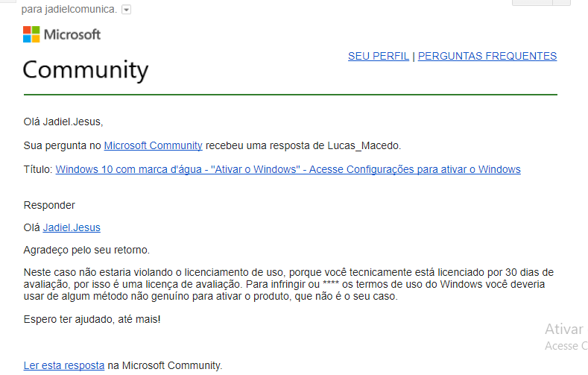Open the SEU PERFIL link
Viewport: 588px width, 375px height.
coord(379,56)
